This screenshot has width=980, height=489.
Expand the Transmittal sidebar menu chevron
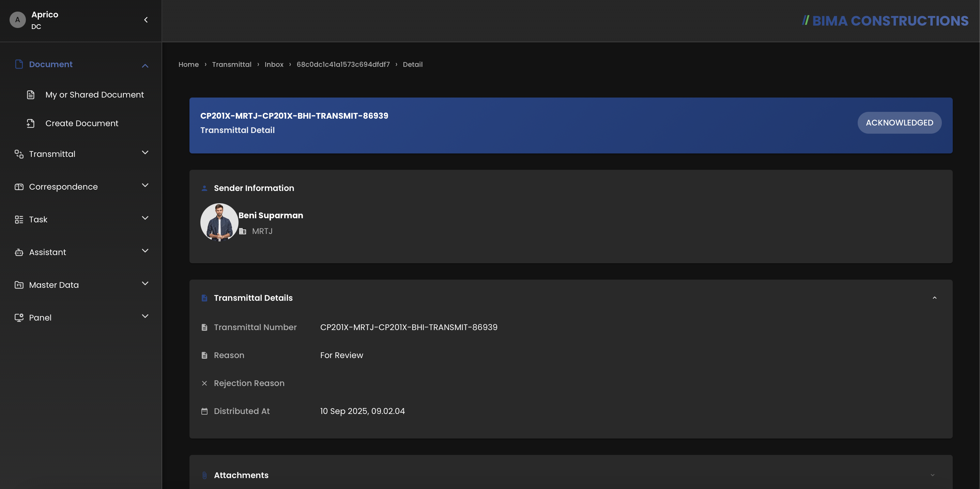click(145, 152)
